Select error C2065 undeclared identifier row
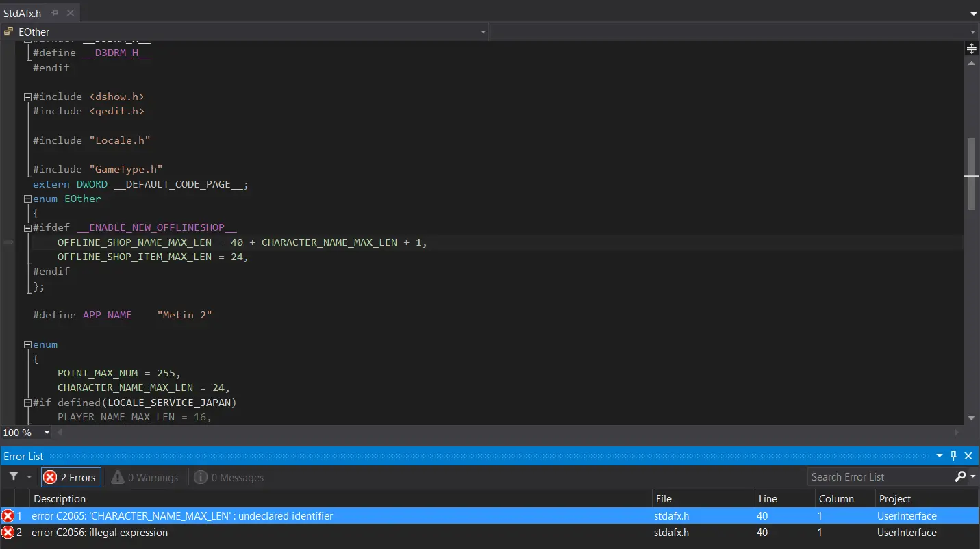Screen dimensions: 980x549 pos(490,515)
